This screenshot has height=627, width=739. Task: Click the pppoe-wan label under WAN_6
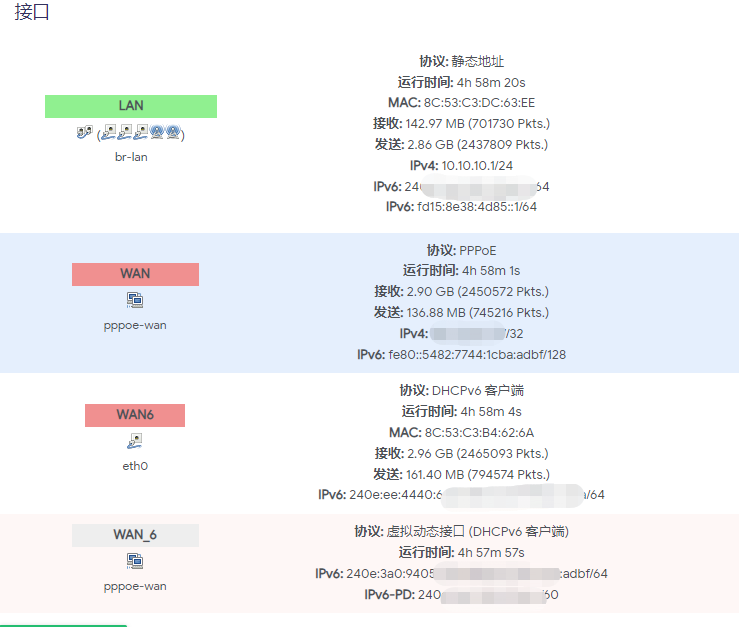(x=135, y=586)
